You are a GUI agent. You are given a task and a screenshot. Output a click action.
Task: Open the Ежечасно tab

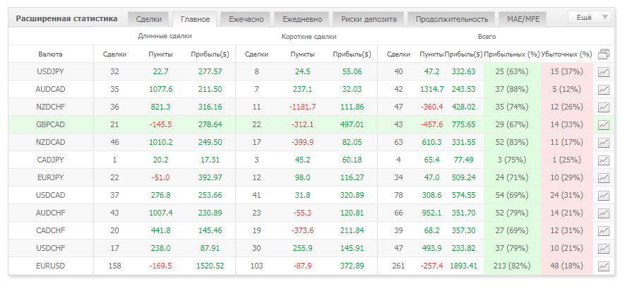point(246,19)
